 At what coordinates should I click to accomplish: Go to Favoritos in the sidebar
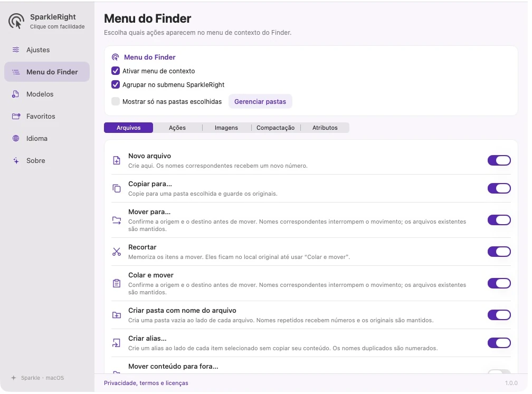(47, 116)
